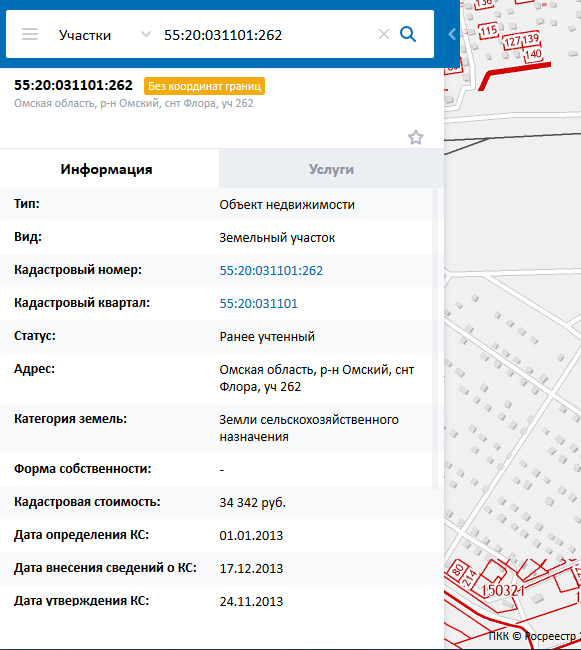
Task: Select the Информация tab
Action: [x=107, y=169]
